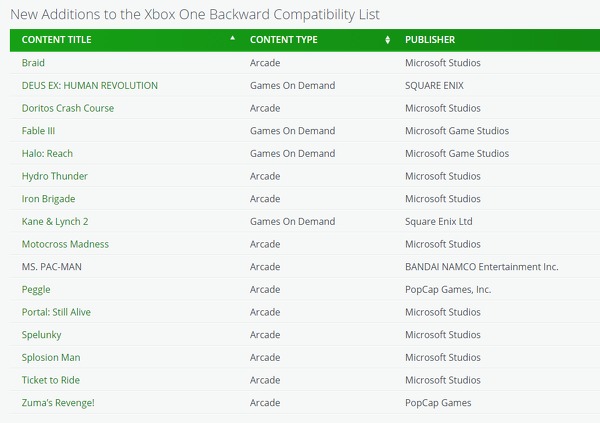This screenshot has height=423, width=600.
Task: Open the Spelunky game link
Action: coord(43,335)
